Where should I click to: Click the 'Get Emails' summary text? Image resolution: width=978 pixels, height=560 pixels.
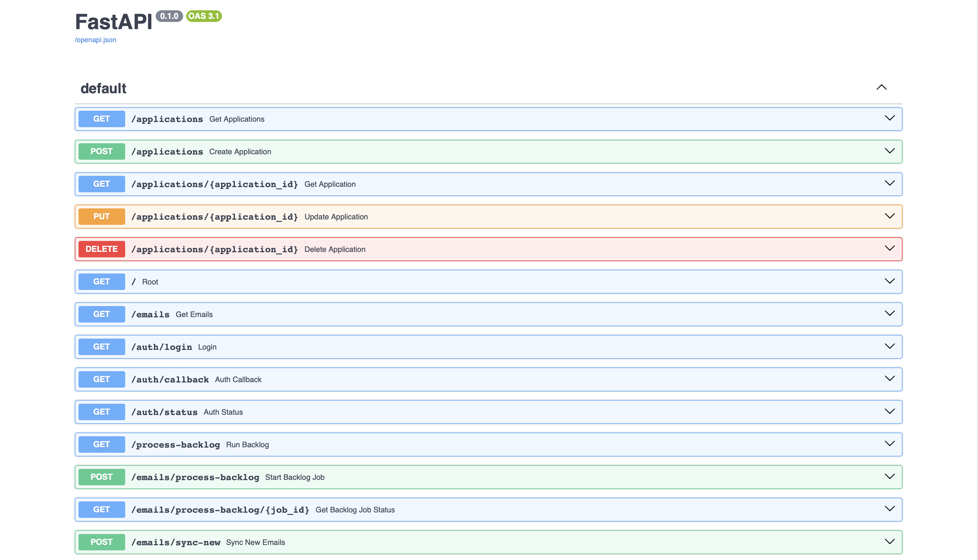click(x=194, y=315)
